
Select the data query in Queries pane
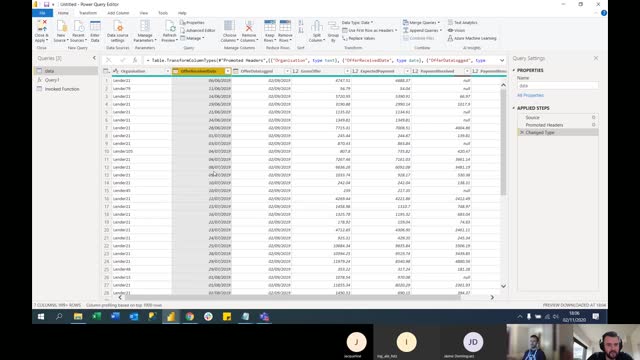click(66, 71)
